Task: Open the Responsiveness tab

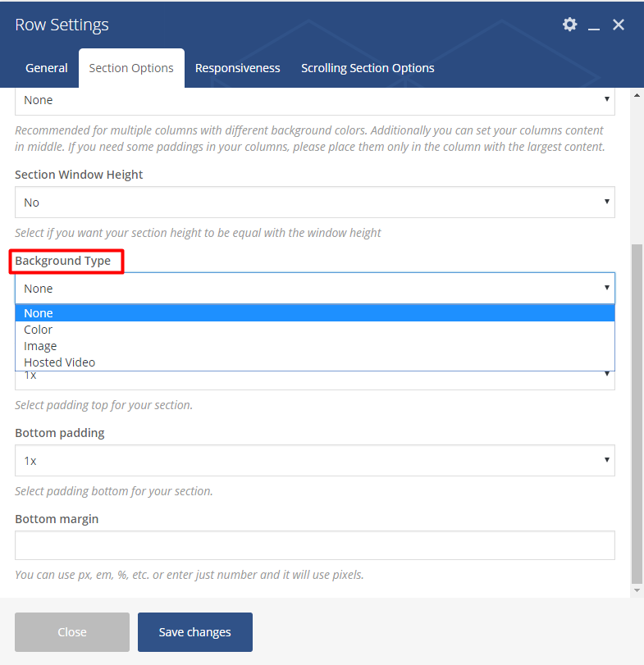Action: [238, 68]
